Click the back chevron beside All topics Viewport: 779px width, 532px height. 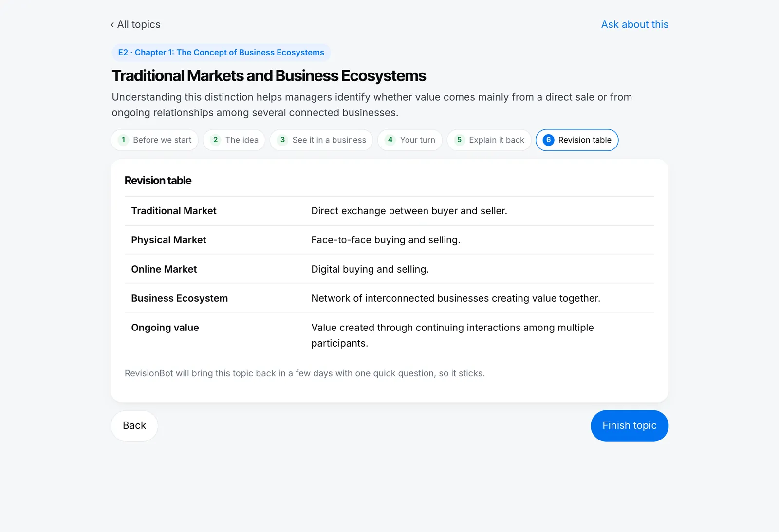tap(112, 25)
